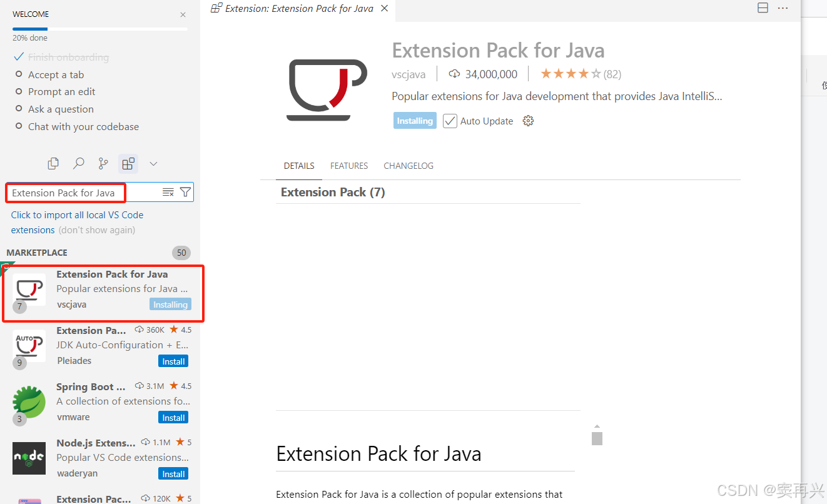Click the Spring Boot 4.5 star rating

tap(181, 386)
